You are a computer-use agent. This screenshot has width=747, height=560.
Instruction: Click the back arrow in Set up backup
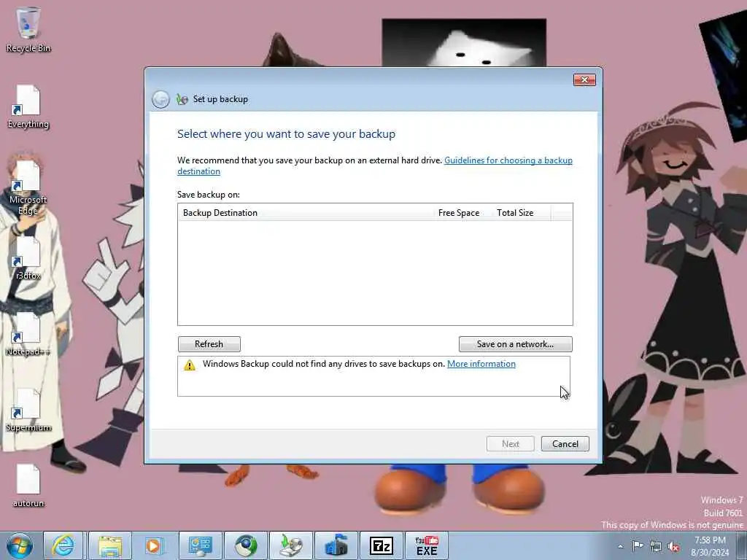(160, 99)
